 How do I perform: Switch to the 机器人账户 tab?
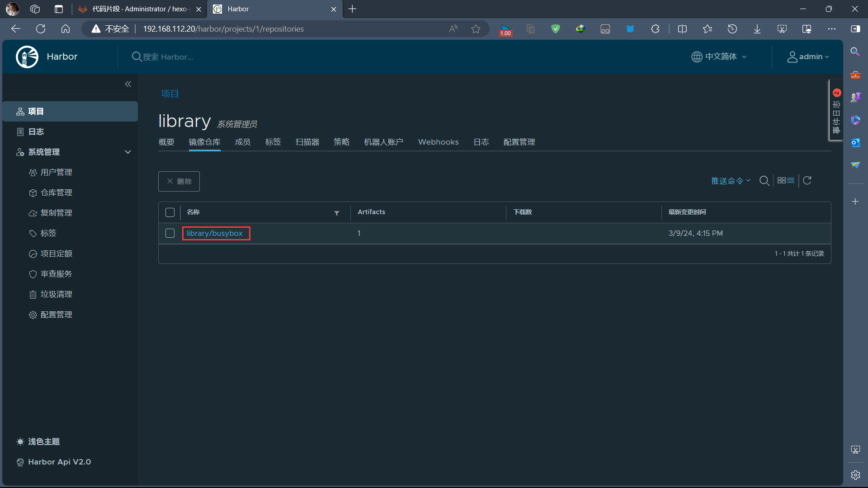pyautogui.click(x=384, y=142)
